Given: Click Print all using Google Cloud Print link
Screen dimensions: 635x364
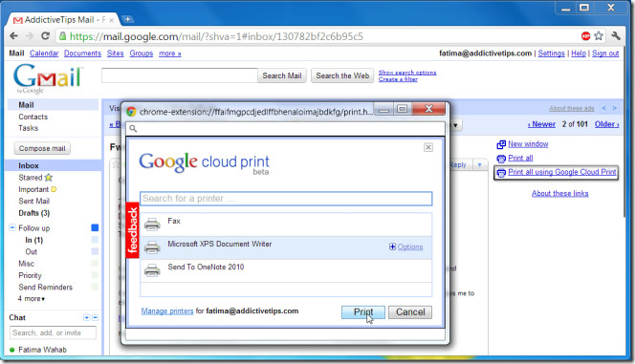Looking at the screenshot, I should [x=562, y=172].
